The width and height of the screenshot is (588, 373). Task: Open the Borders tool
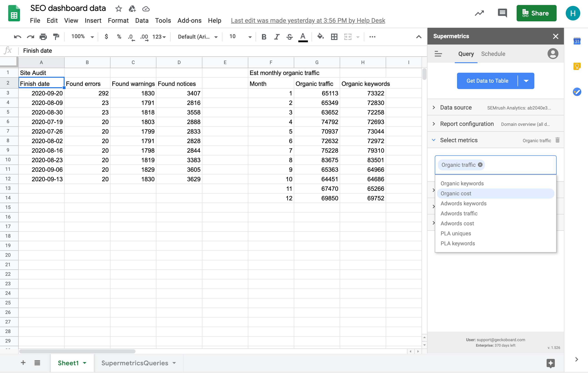334,37
